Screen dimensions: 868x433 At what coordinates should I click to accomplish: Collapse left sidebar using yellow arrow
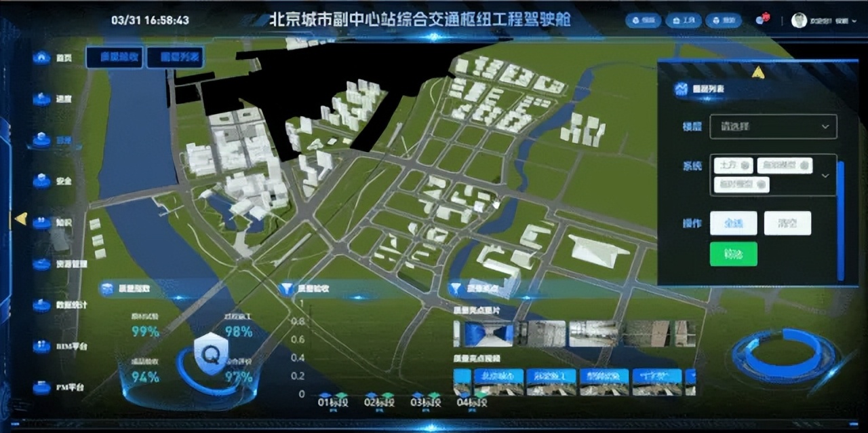click(21, 219)
